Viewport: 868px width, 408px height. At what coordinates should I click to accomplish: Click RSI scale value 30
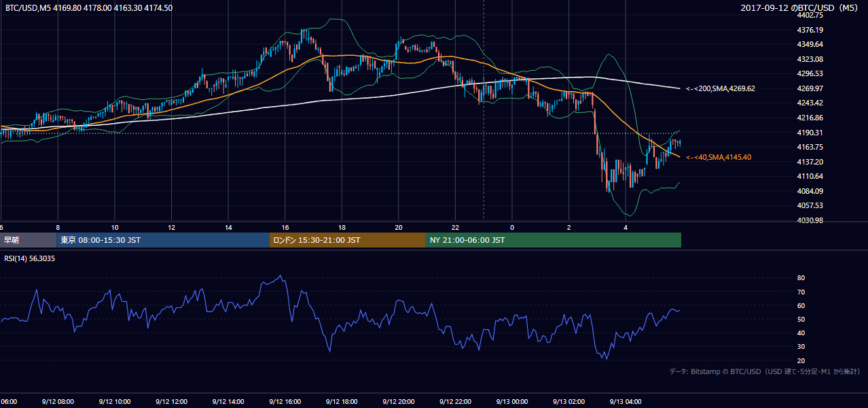click(801, 346)
